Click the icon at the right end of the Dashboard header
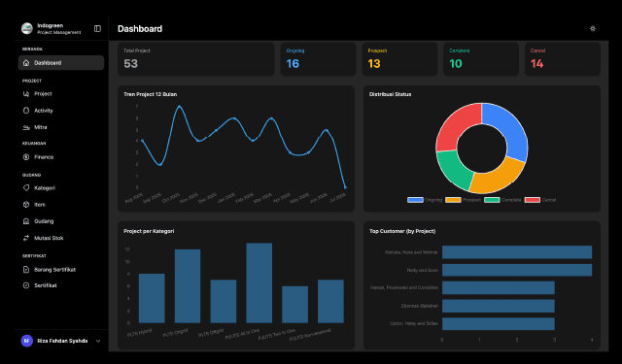622x364 pixels. [593, 28]
